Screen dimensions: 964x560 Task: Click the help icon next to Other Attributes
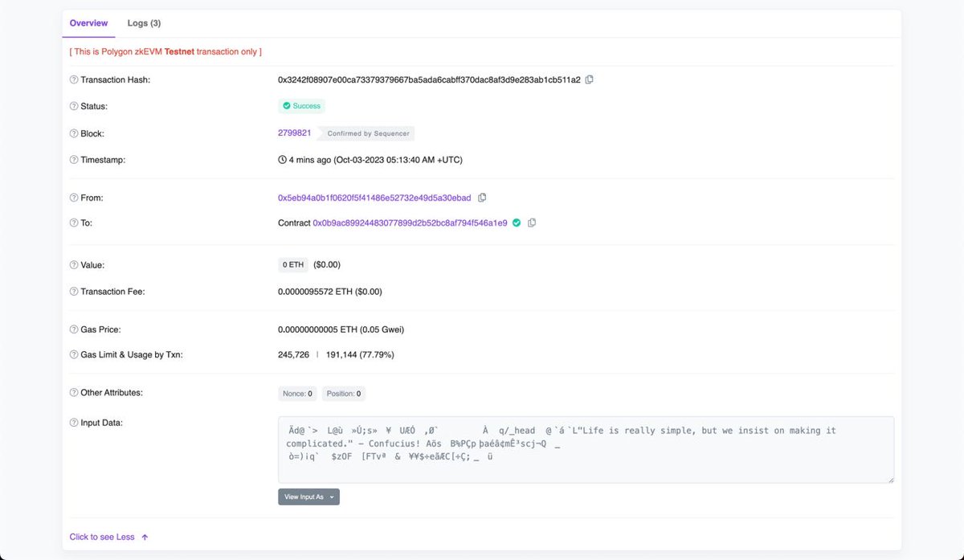coord(72,392)
